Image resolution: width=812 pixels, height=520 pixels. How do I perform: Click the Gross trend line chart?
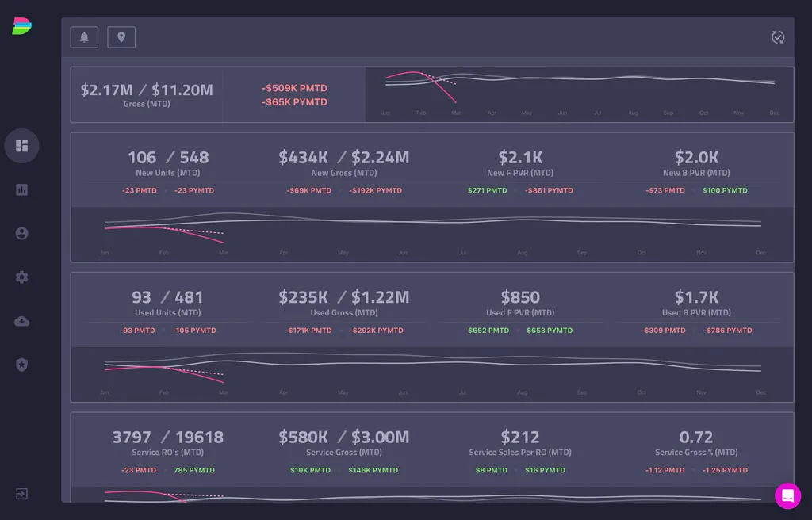coord(580,94)
